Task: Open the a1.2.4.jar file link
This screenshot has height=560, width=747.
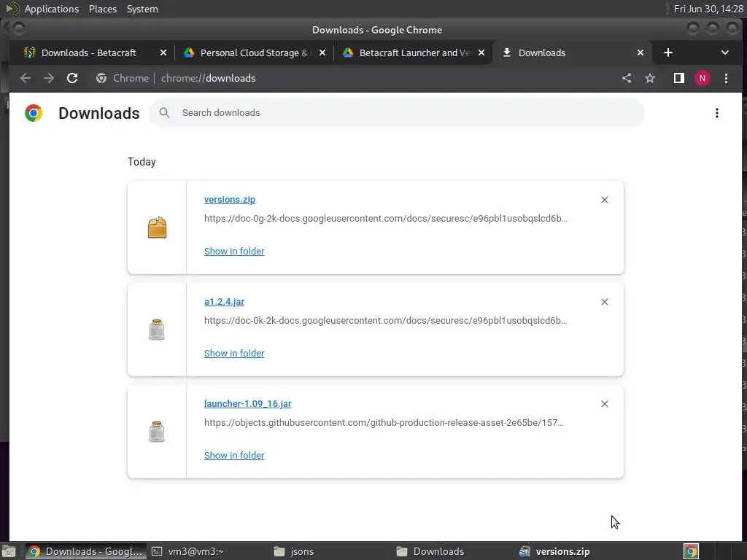Action: click(224, 302)
